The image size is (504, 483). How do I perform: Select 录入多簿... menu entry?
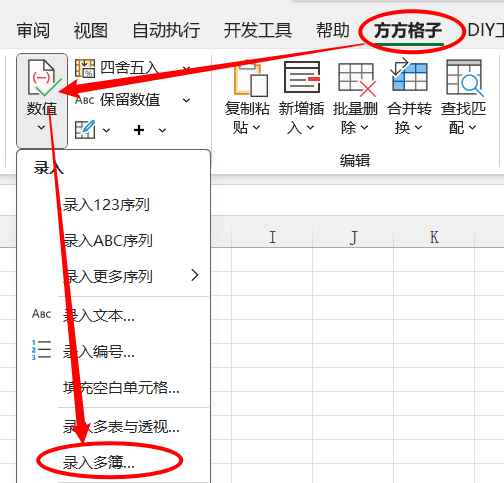99,462
